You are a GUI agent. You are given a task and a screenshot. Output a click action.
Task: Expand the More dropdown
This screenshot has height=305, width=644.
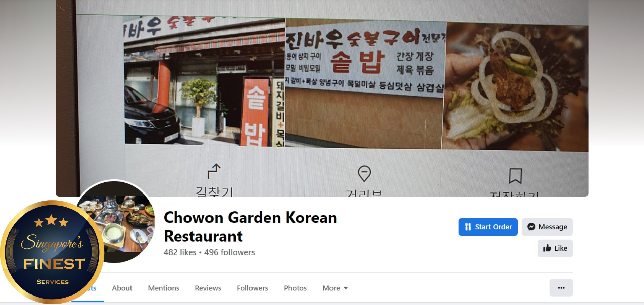click(x=335, y=288)
